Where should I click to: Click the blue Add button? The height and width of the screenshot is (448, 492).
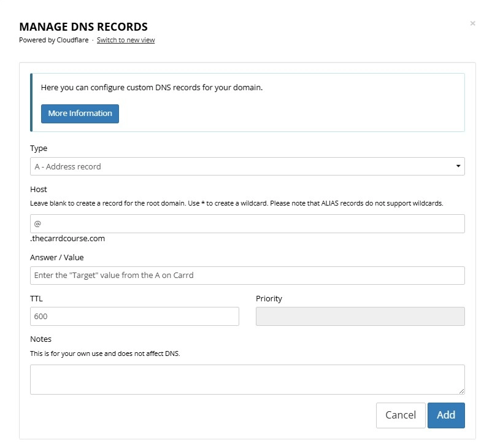pos(446,415)
